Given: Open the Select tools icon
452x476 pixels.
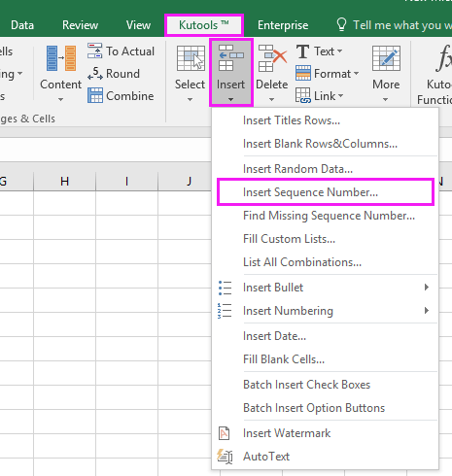Looking at the screenshot, I should pyautogui.click(x=191, y=58).
